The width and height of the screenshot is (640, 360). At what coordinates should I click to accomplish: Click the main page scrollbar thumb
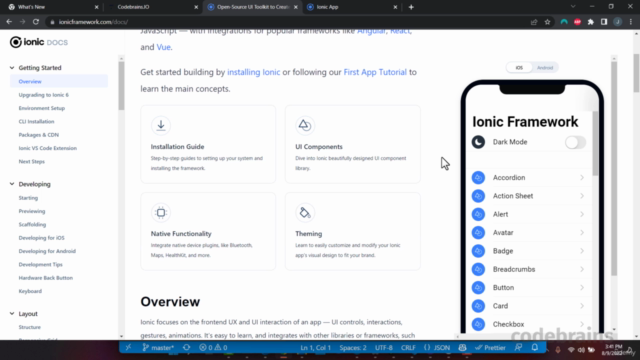coord(636,73)
